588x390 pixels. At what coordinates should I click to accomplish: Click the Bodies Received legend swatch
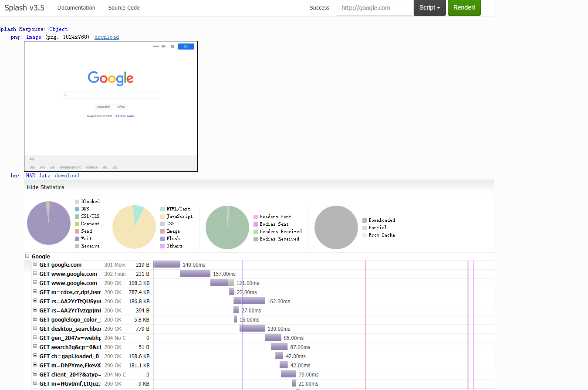coord(256,239)
